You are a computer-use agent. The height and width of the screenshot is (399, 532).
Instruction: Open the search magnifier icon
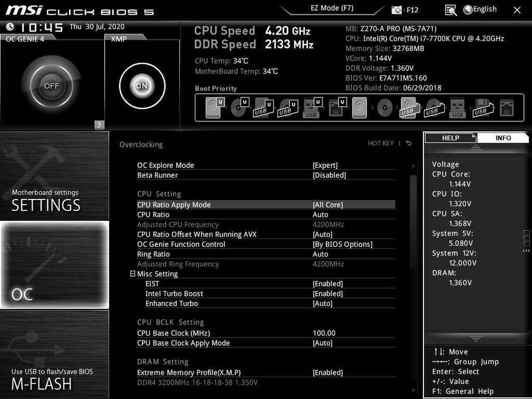[451, 10]
